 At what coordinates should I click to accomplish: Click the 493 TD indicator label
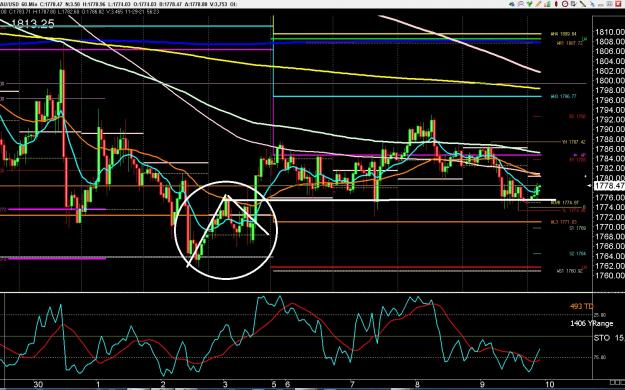coord(582,306)
